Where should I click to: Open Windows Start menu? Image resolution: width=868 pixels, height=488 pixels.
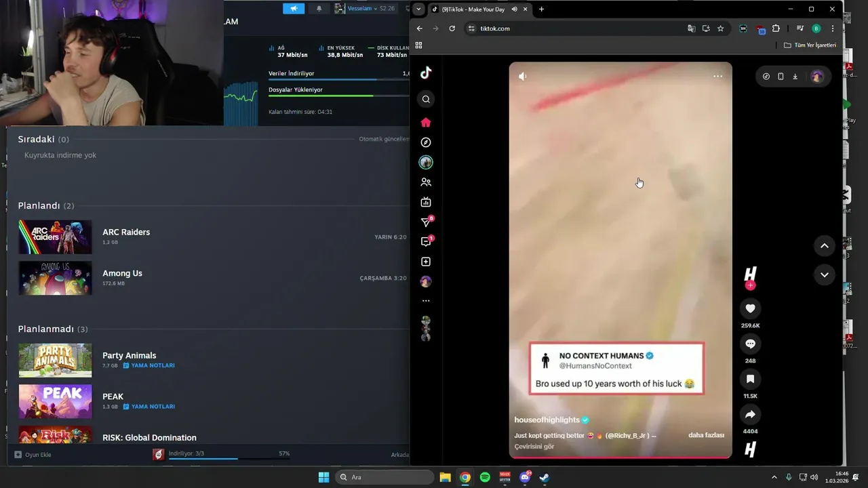click(x=323, y=477)
